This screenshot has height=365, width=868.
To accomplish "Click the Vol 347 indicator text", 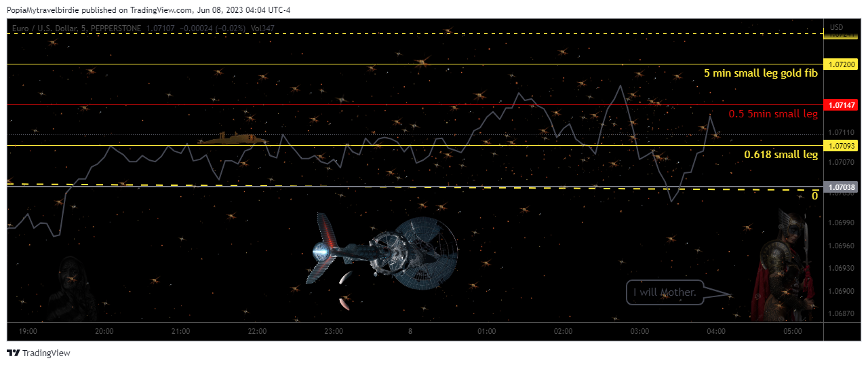I will point(263,28).
